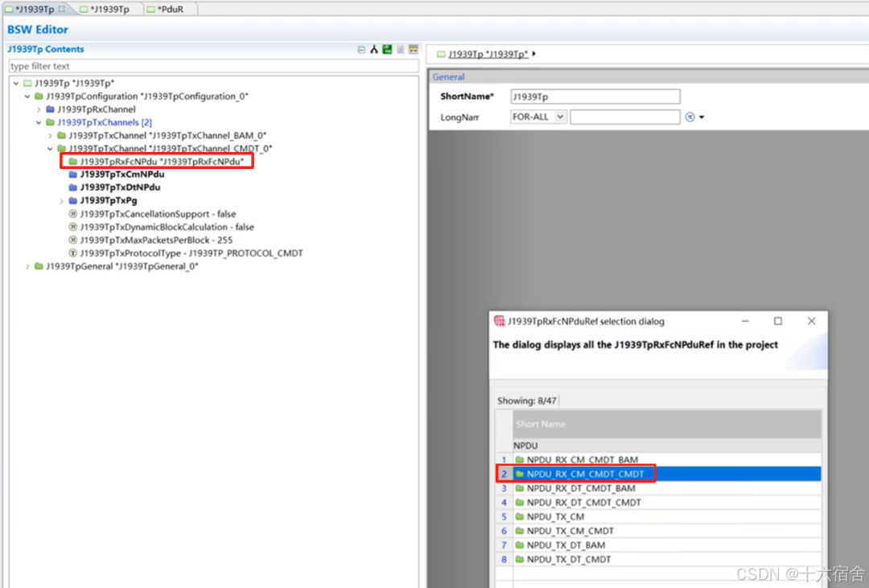This screenshot has width=869, height=588.
Task: Click the collapse all icon in J1939Tp Contents
Action: pyautogui.click(x=361, y=50)
